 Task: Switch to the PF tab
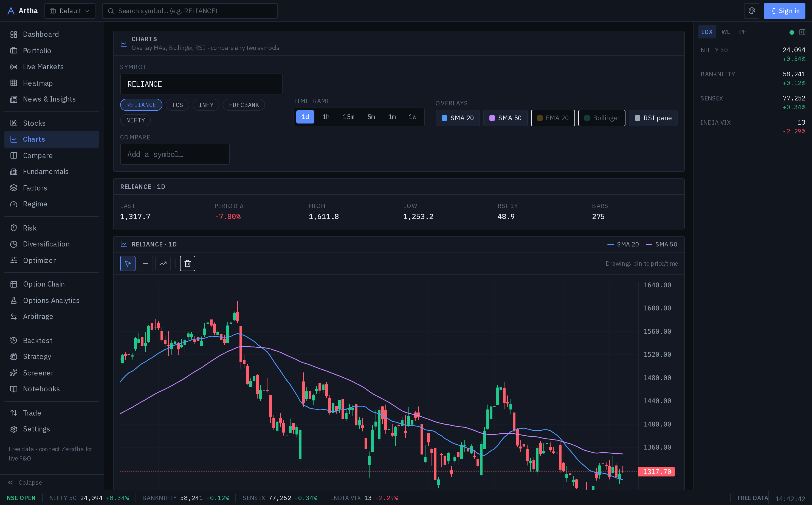click(x=743, y=32)
